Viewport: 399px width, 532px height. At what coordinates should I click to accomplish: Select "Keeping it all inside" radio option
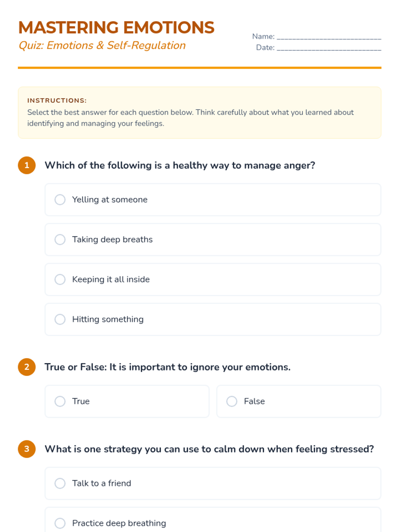click(60, 279)
